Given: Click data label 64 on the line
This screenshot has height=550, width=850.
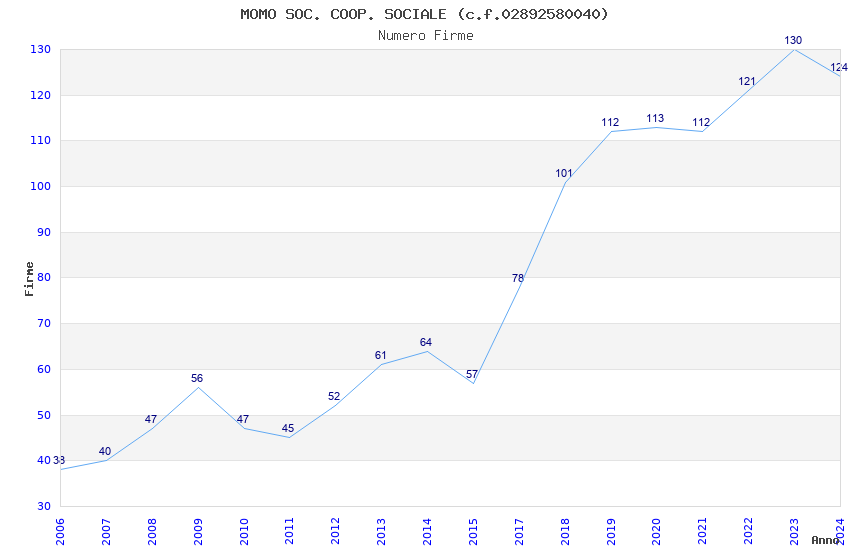Looking at the screenshot, I should click(x=426, y=342).
